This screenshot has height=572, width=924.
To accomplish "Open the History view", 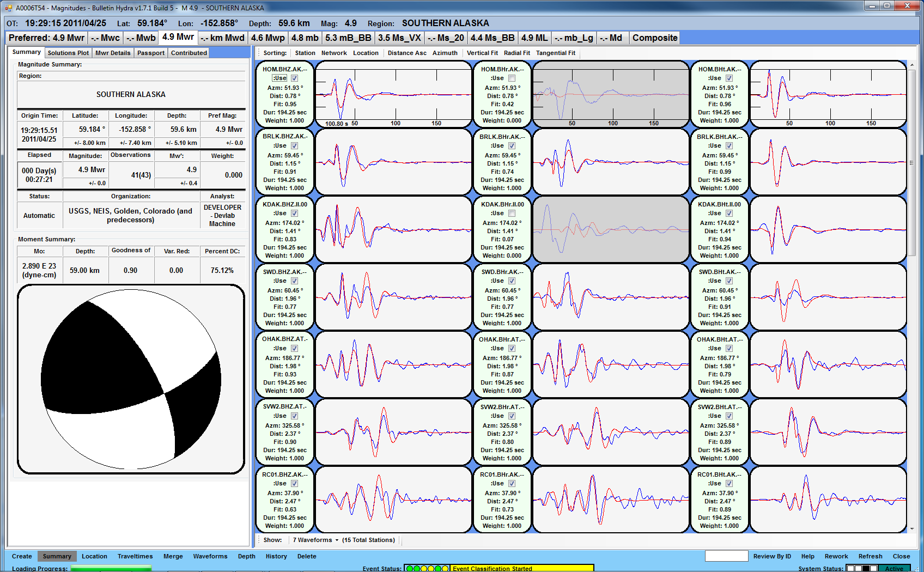I will tap(276, 556).
